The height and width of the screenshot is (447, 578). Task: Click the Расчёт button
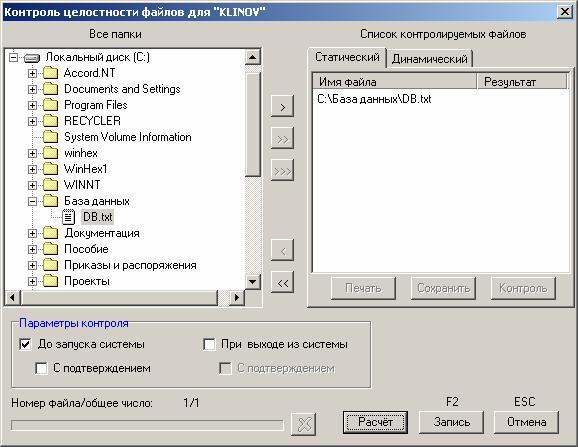coord(375,422)
